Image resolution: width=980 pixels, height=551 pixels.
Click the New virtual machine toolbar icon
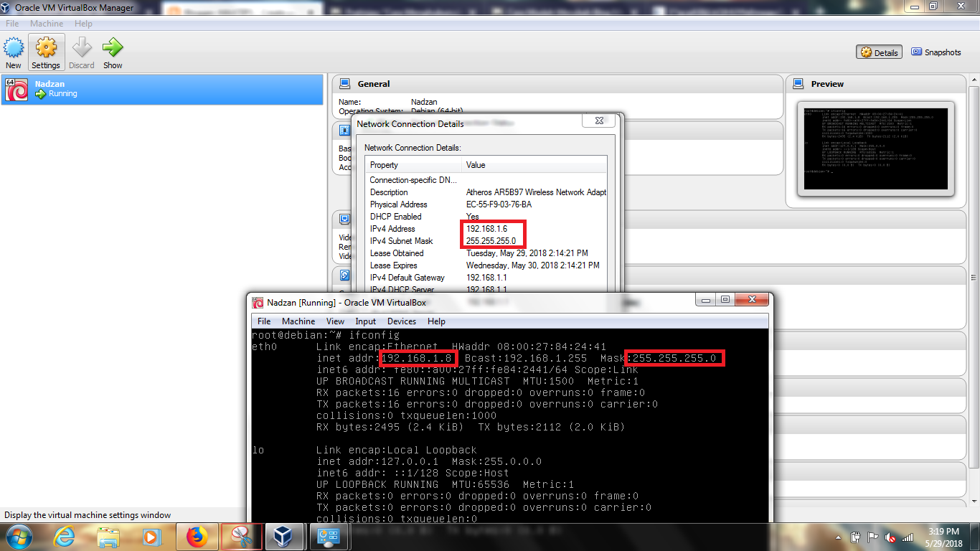(14, 49)
